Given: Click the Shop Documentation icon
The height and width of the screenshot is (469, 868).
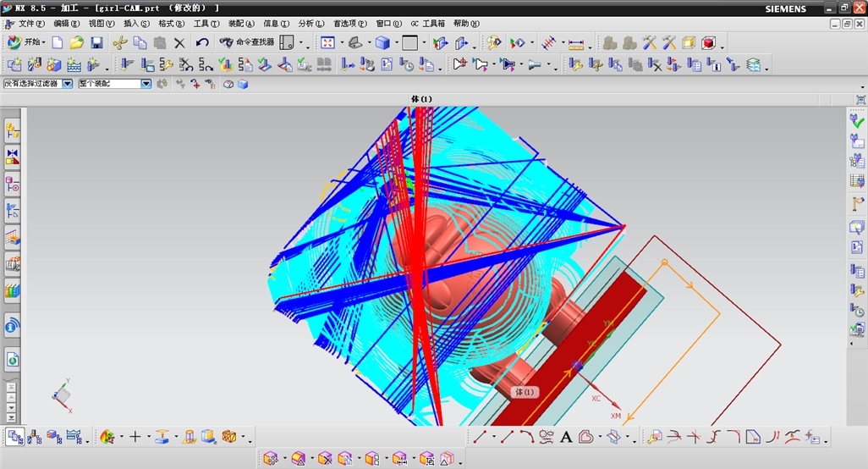Looking at the screenshot, I should 387,65.
